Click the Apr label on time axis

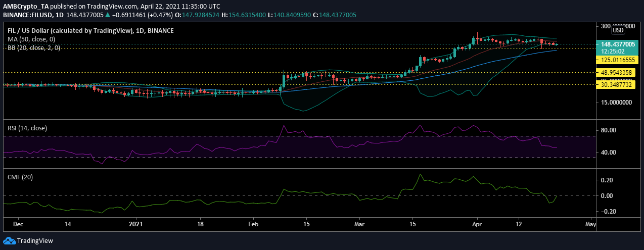[x=477, y=223]
